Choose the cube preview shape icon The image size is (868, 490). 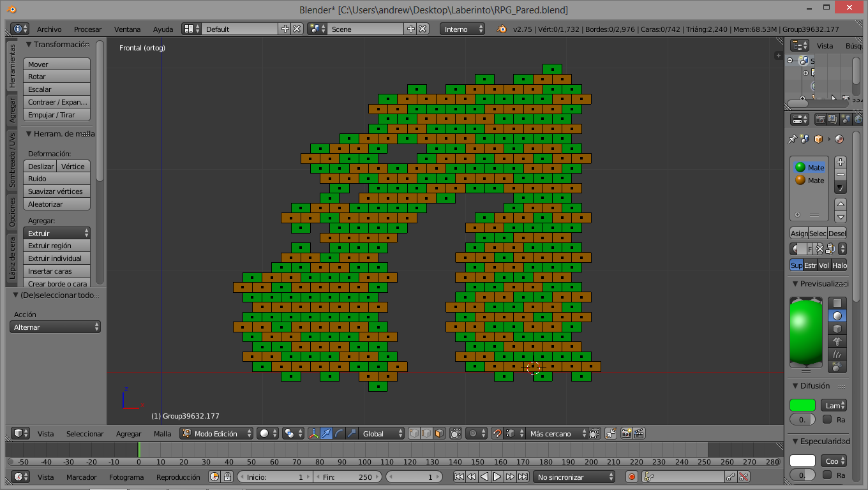click(837, 328)
